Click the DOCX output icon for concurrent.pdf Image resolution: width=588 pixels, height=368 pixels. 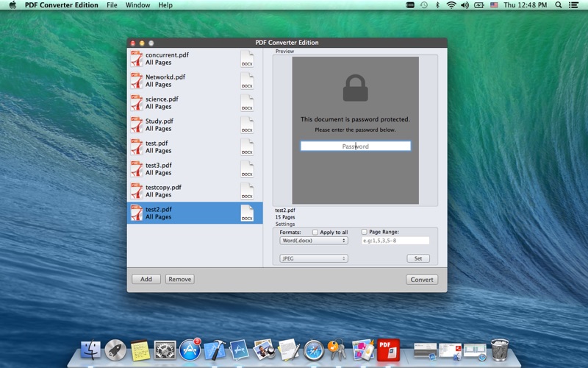(x=247, y=59)
